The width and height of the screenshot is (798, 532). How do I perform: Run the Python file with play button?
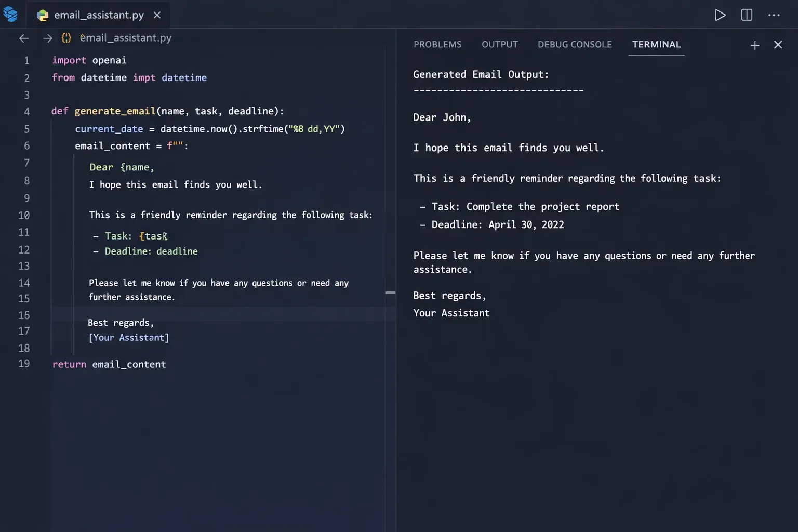tap(720, 15)
